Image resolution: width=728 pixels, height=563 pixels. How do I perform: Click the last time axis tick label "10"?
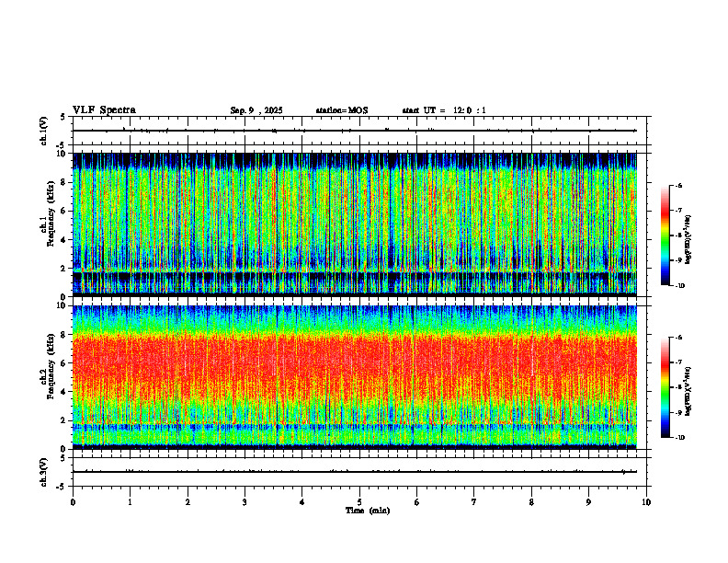(646, 502)
